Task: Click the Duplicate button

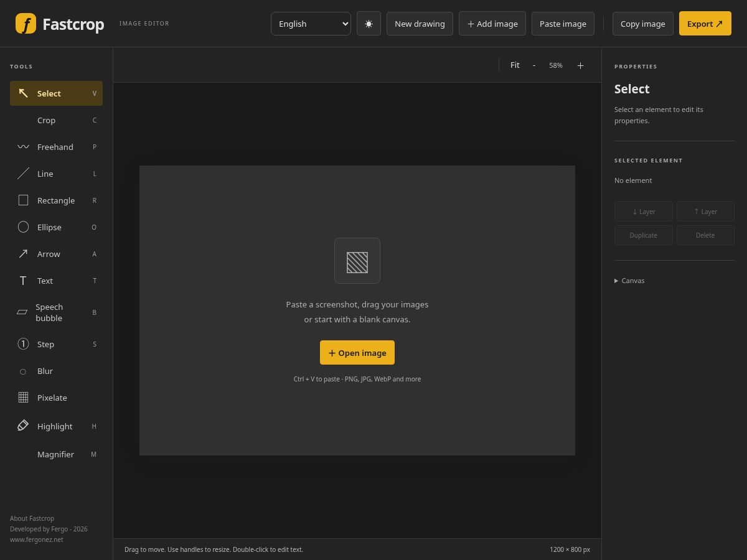Action: click(644, 235)
